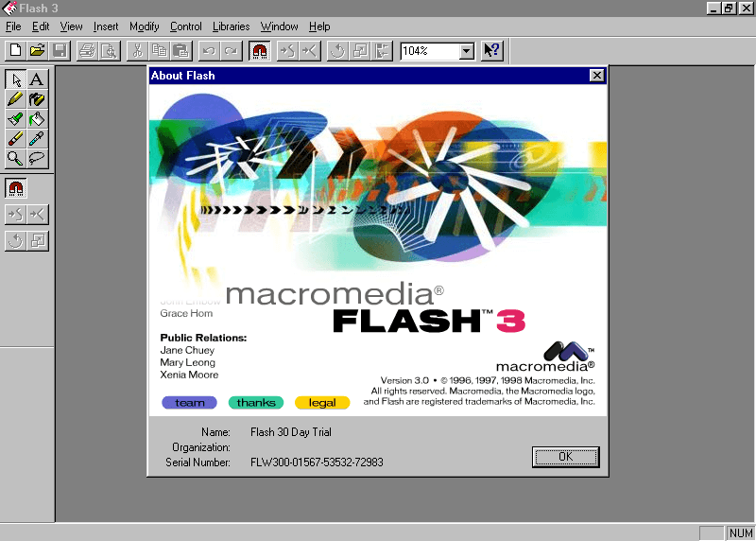The width and height of the screenshot is (756, 541).
Task: Click the Straighten modifier in toolbox
Action: pos(38,215)
